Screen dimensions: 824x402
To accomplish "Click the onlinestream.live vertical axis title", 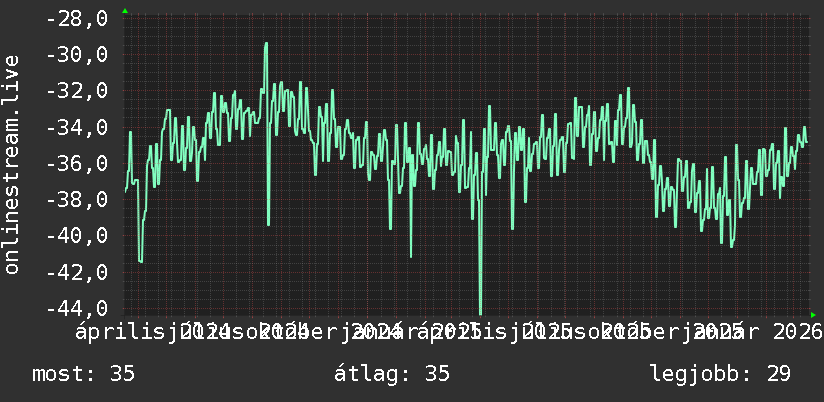I will 11,164.
